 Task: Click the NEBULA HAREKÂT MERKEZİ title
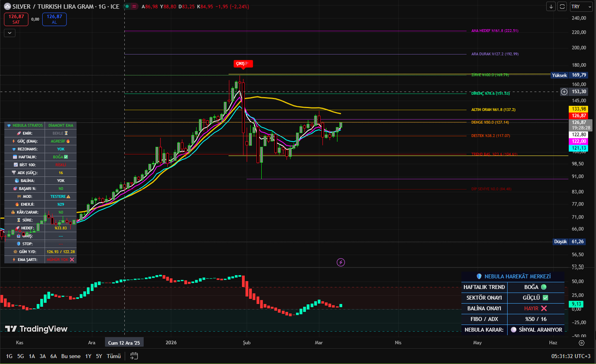pos(513,276)
